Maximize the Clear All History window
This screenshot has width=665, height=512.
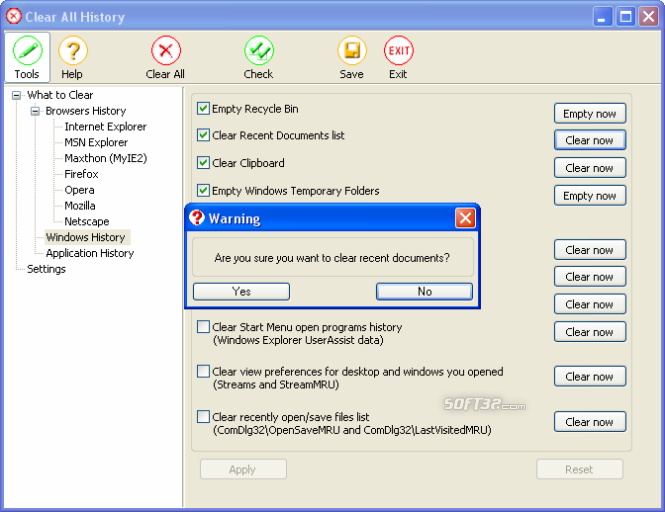626,17
